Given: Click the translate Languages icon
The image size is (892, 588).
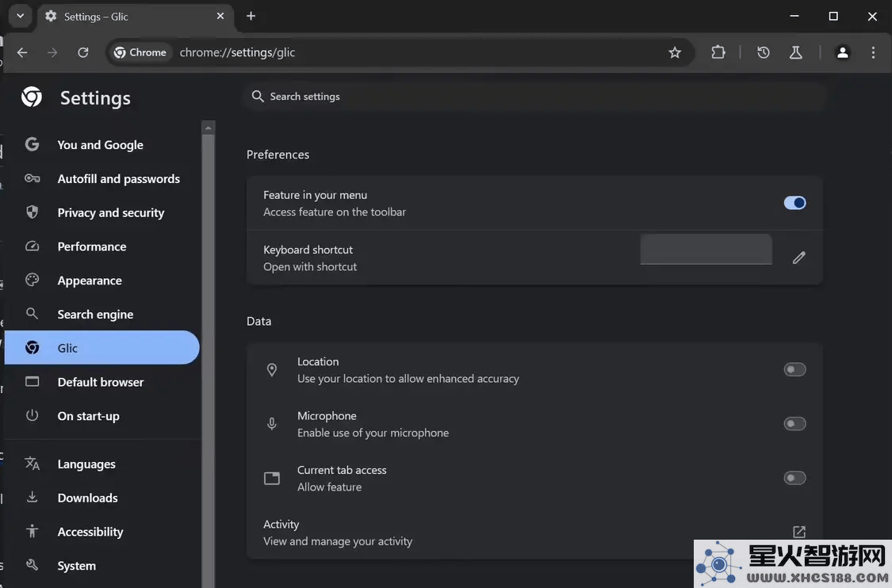Looking at the screenshot, I should click(x=33, y=464).
